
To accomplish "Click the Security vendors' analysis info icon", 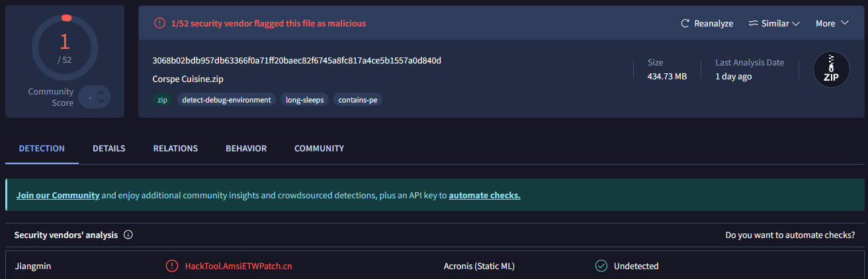I will (128, 235).
